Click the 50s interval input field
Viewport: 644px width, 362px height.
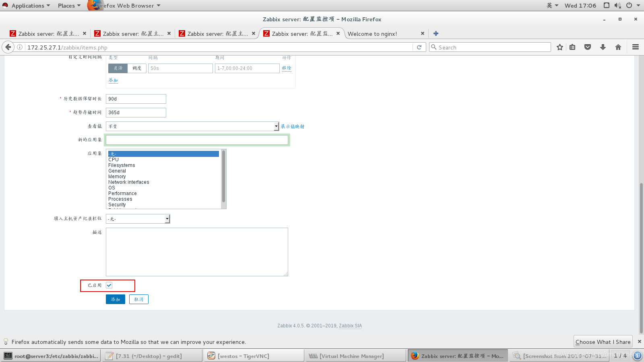click(x=180, y=68)
